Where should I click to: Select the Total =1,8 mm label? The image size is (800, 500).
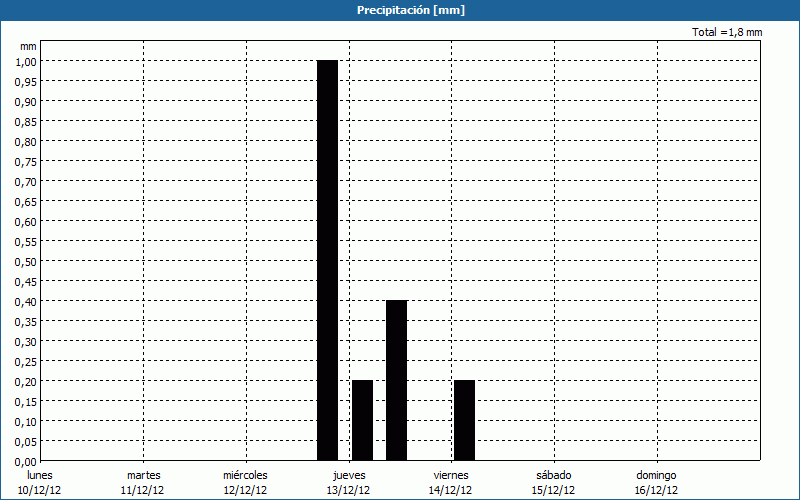click(x=727, y=32)
